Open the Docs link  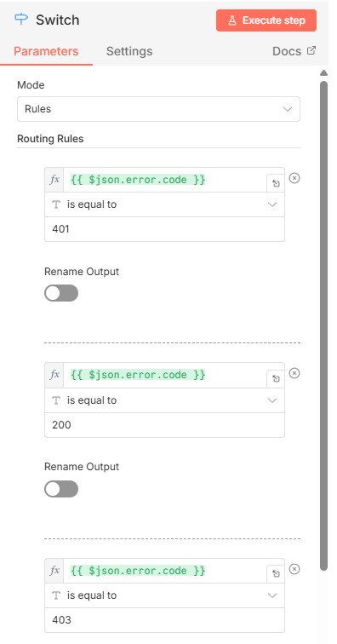click(x=294, y=51)
